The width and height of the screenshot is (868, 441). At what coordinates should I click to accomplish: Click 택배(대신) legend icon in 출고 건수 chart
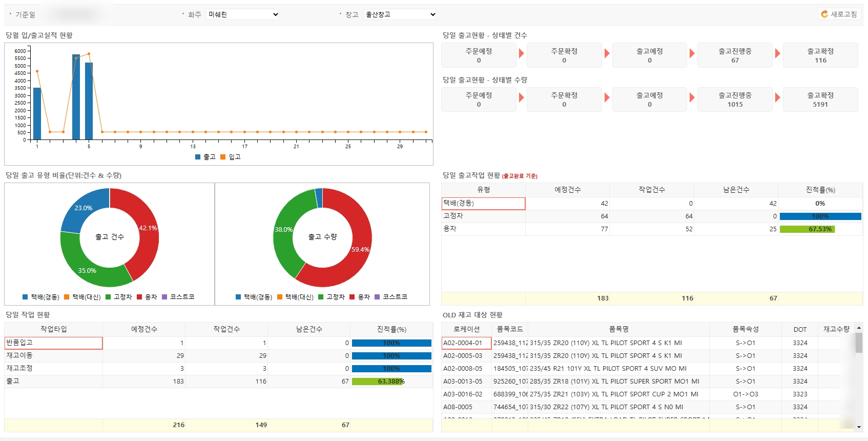[67, 297]
